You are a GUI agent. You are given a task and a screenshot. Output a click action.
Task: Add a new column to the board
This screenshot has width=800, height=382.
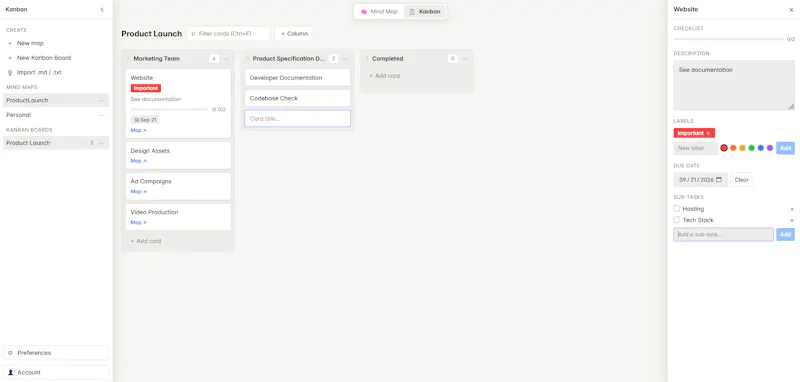click(294, 34)
